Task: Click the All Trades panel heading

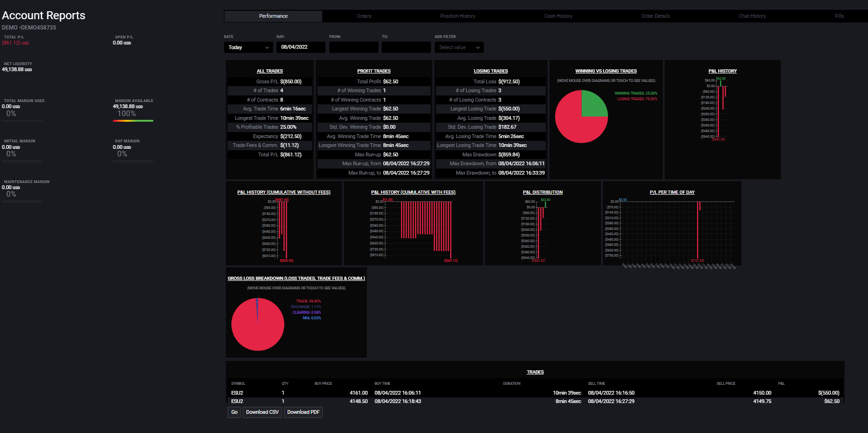Action: coord(270,71)
